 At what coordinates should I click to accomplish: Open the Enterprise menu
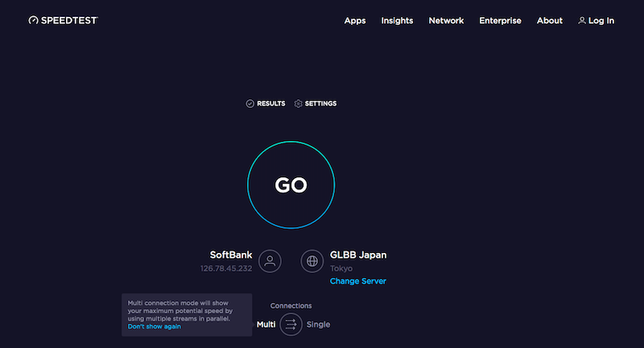pyautogui.click(x=500, y=21)
